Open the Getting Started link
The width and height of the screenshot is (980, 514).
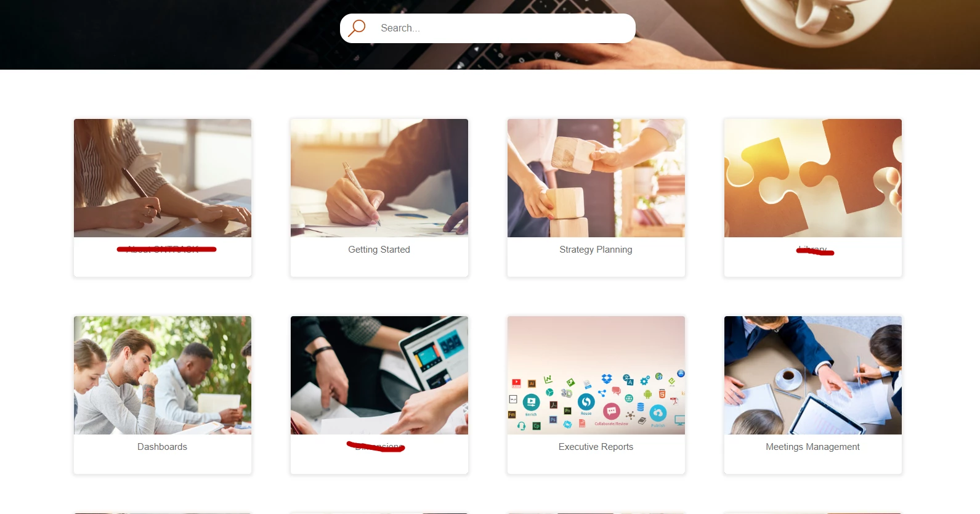click(379, 250)
